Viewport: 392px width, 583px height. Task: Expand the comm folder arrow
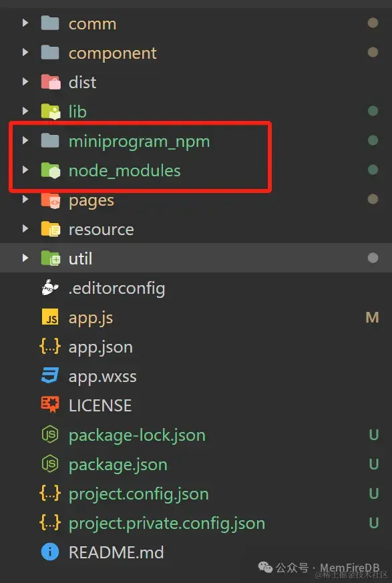[x=25, y=23]
